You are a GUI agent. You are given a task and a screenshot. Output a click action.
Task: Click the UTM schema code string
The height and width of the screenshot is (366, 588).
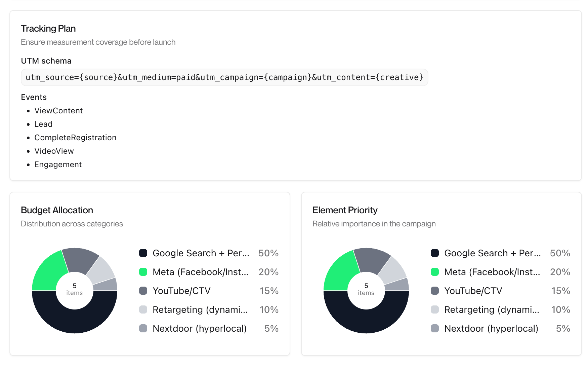point(224,77)
